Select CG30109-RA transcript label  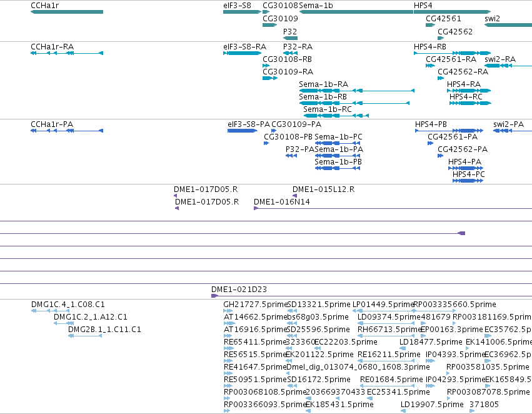[x=288, y=72]
